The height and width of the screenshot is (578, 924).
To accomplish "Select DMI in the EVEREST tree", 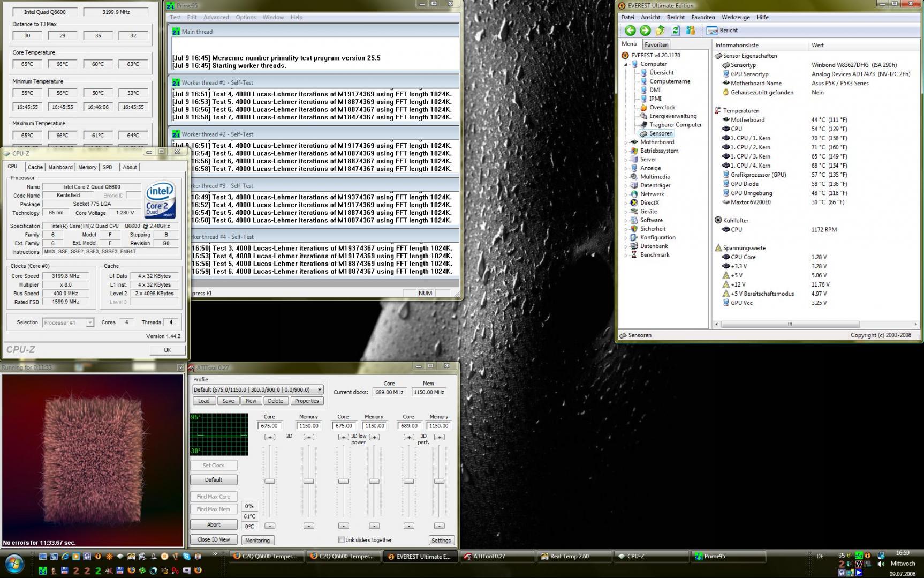I will tap(655, 90).
